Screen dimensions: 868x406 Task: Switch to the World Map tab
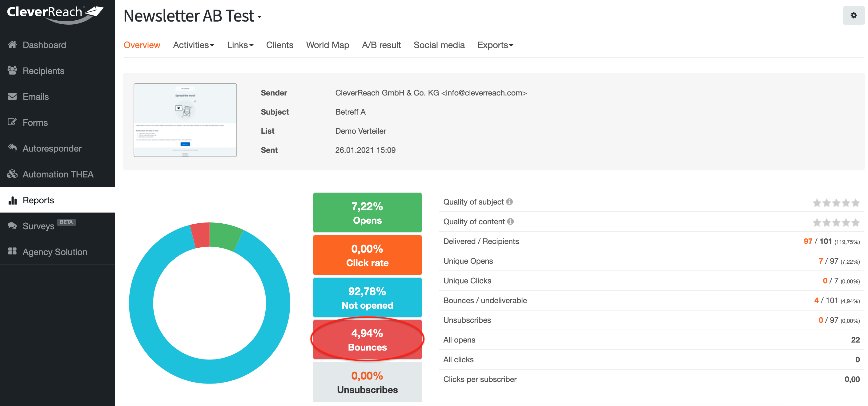(327, 45)
